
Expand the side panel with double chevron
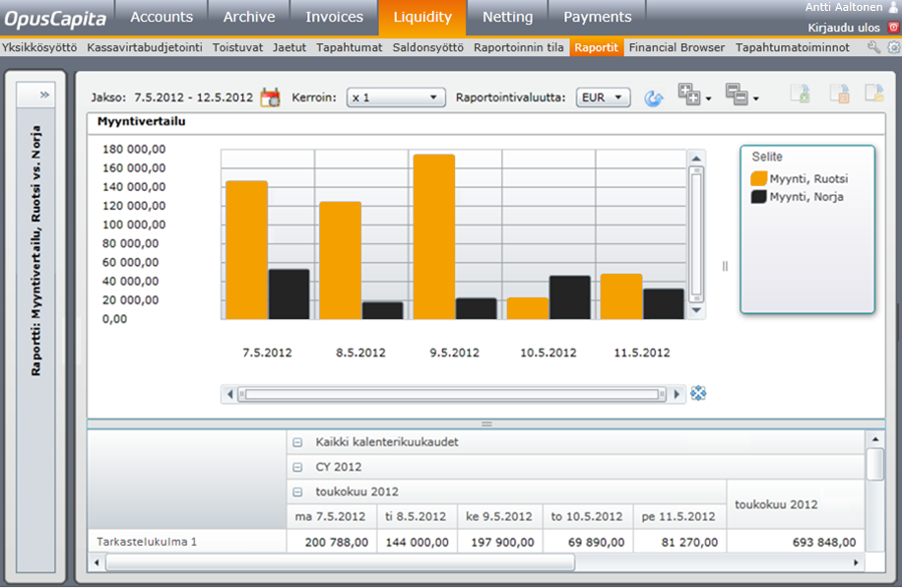(x=44, y=95)
